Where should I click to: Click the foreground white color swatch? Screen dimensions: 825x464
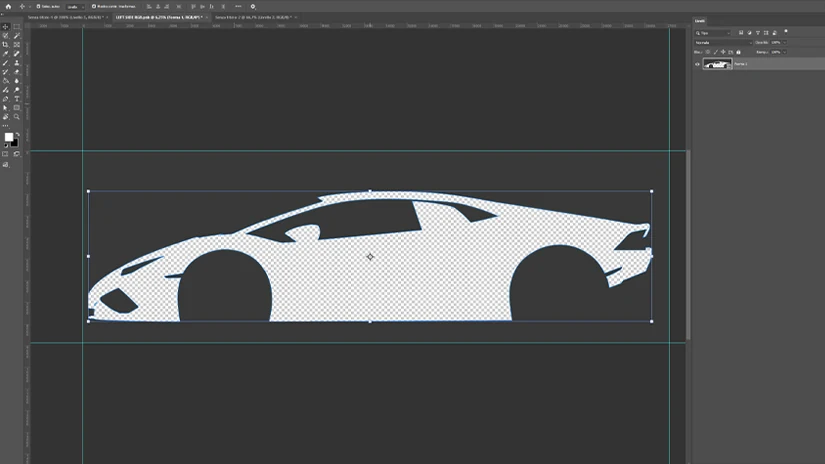click(8, 137)
